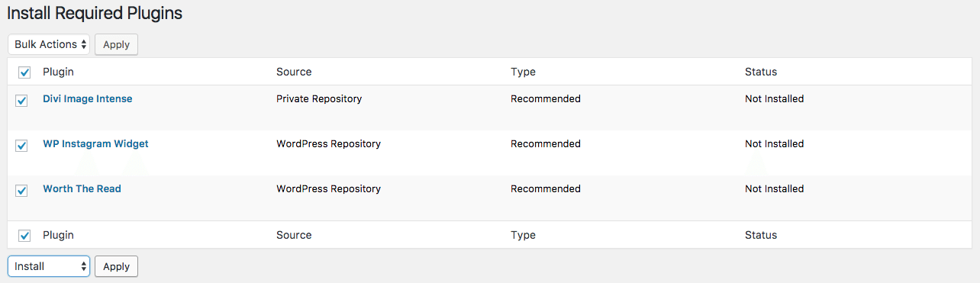The height and width of the screenshot is (283, 980).
Task: Uncheck the WP Instagram Widget checkbox
Action: coord(22,146)
